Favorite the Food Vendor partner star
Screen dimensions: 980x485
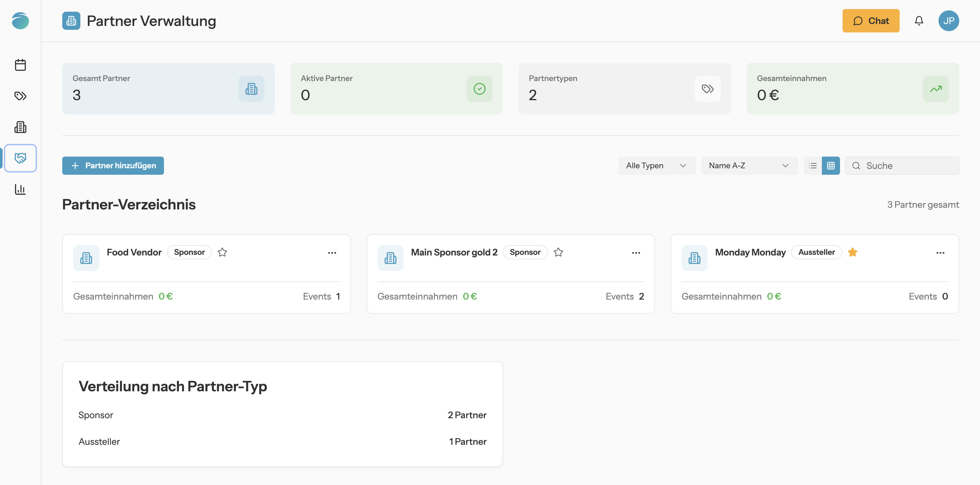[222, 252]
